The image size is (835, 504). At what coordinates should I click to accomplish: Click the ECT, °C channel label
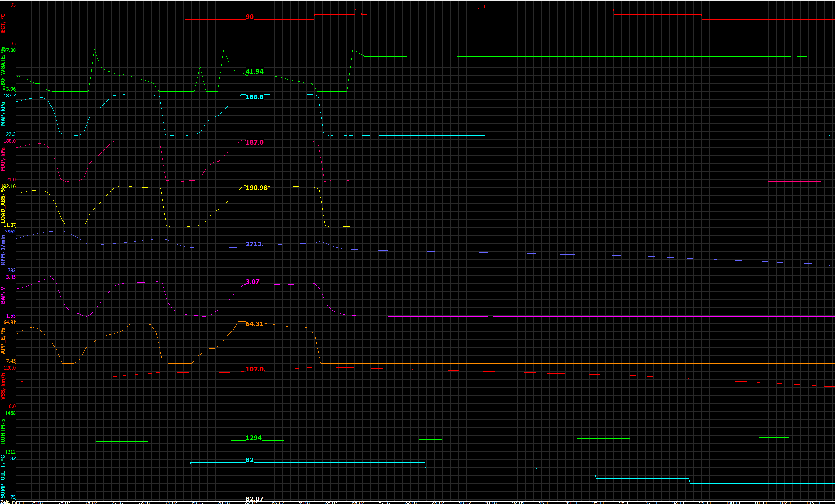pos(3,23)
